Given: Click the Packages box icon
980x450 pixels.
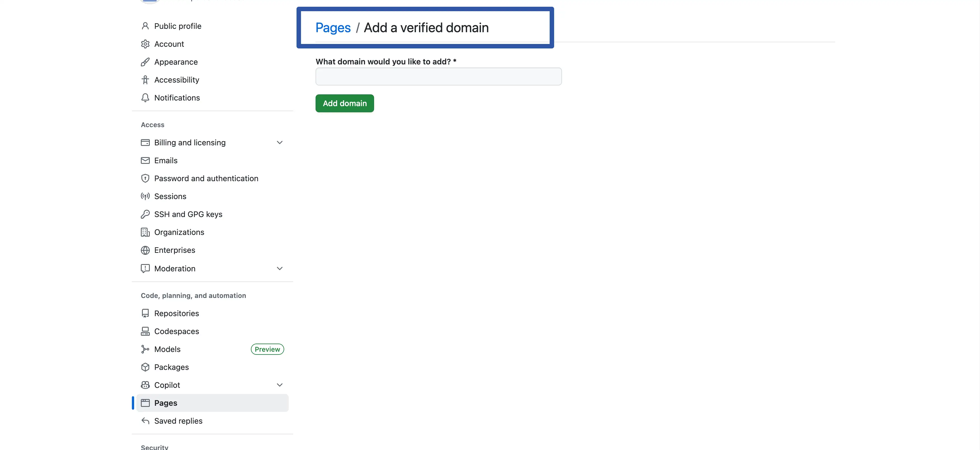Looking at the screenshot, I should tap(145, 367).
